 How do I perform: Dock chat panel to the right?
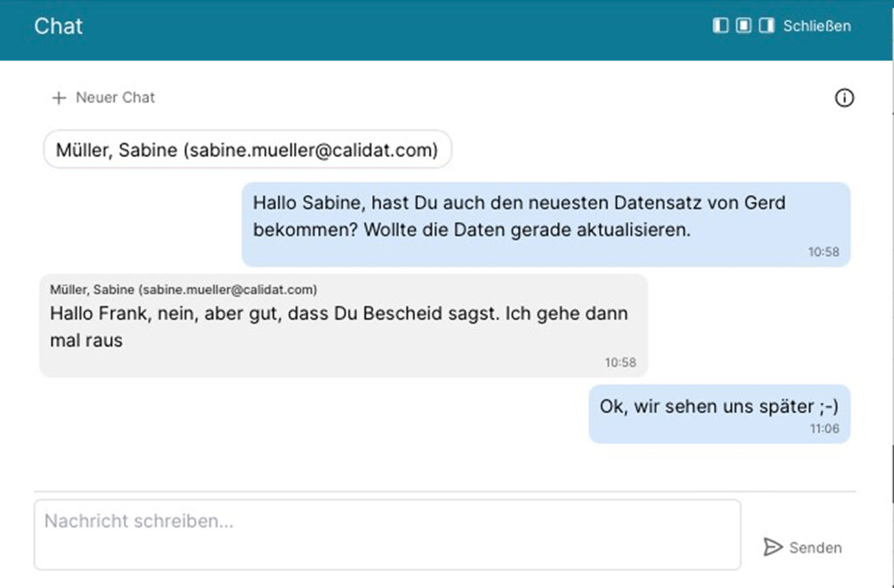[767, 25]
